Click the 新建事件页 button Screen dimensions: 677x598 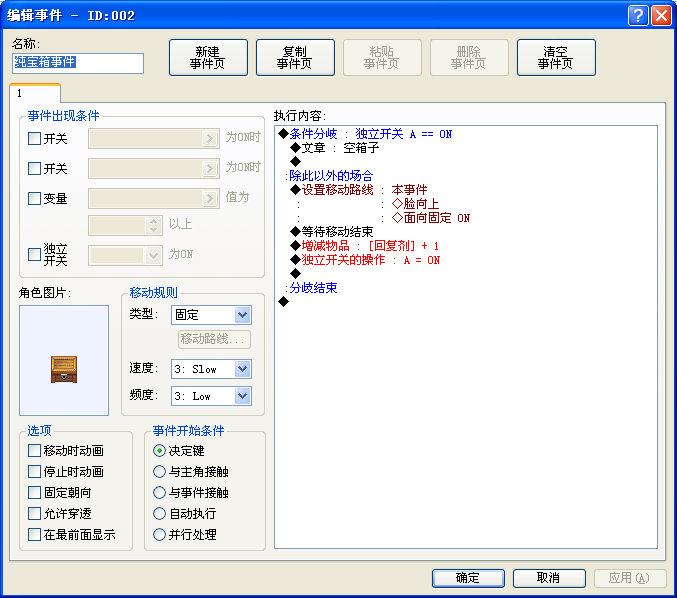pyautogui.click(x=208, y=57)
